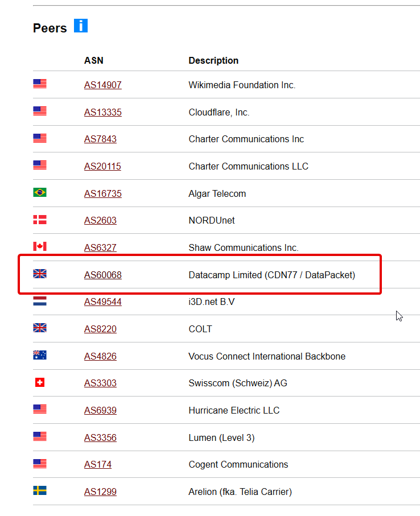Viewport: 420px width, 516px height.
Task: Open the AS3303 Swisscom link
Action: coord(100,383)
